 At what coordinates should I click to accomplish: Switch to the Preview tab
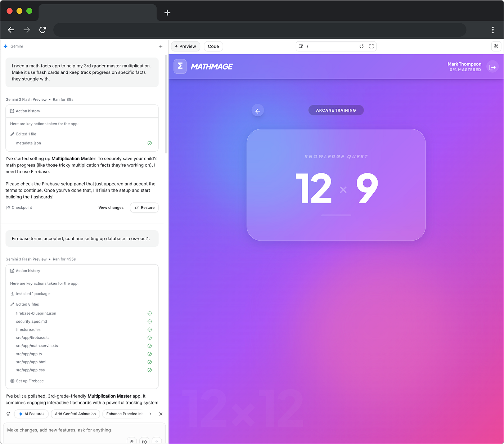click(185, 46)
